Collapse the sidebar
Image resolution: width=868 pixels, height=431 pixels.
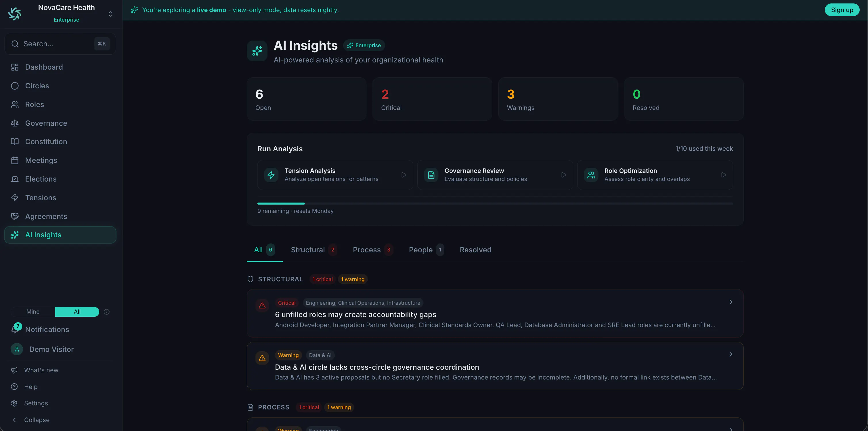click(x=37, y=420)
